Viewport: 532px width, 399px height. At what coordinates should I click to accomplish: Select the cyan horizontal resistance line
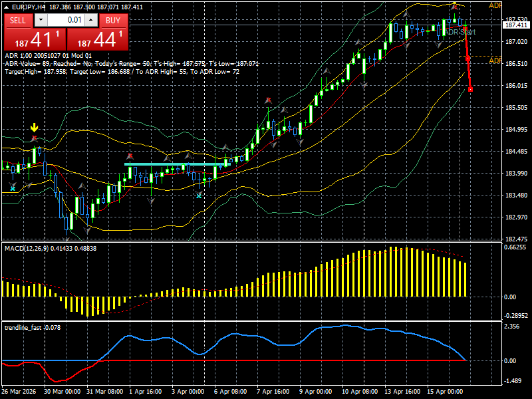(x=178, y=164)
